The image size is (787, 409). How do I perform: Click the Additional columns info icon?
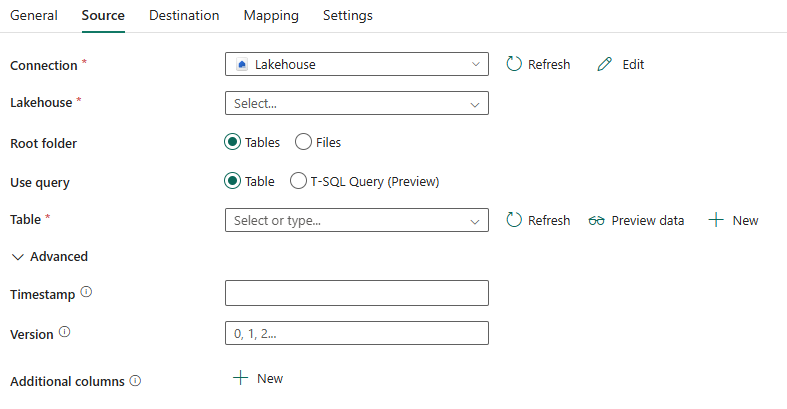point(135,381)
